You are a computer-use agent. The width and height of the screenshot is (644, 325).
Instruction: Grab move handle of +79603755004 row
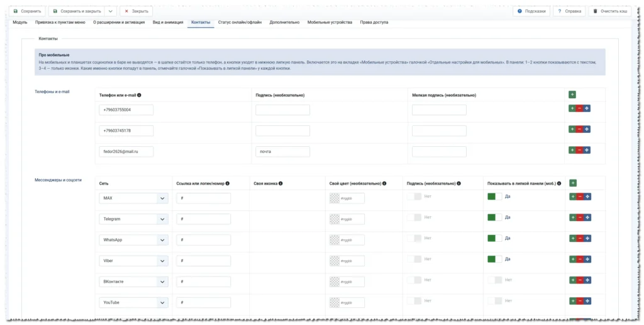(587, 108)
